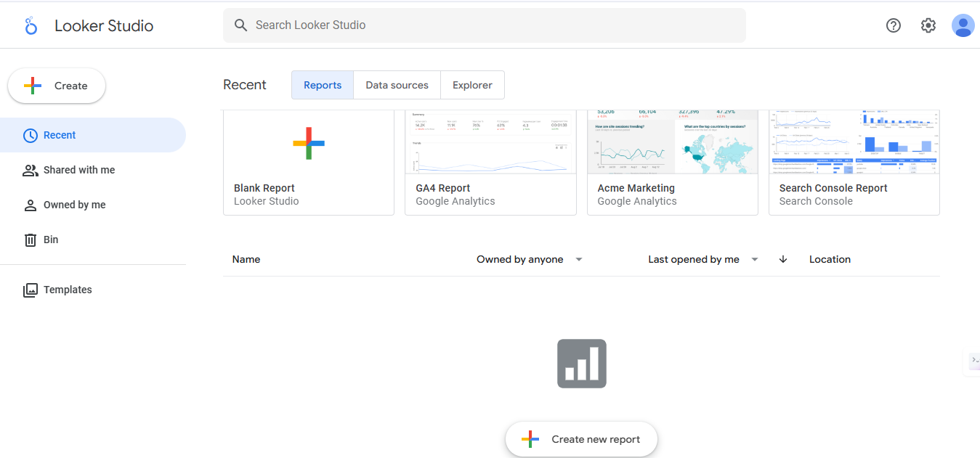The image size is (980, 458).
Task: Click the Owned by me person icon
Action: [31, 205]
